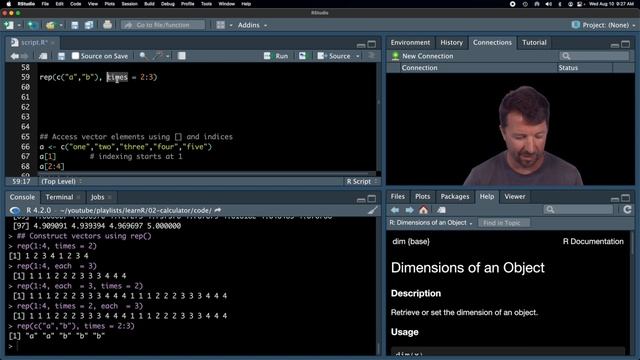The width and height of the screenshot is (640, 360).
Task: Open the Viewer tab
Action: pyautogui.click(x=515, y=197)
